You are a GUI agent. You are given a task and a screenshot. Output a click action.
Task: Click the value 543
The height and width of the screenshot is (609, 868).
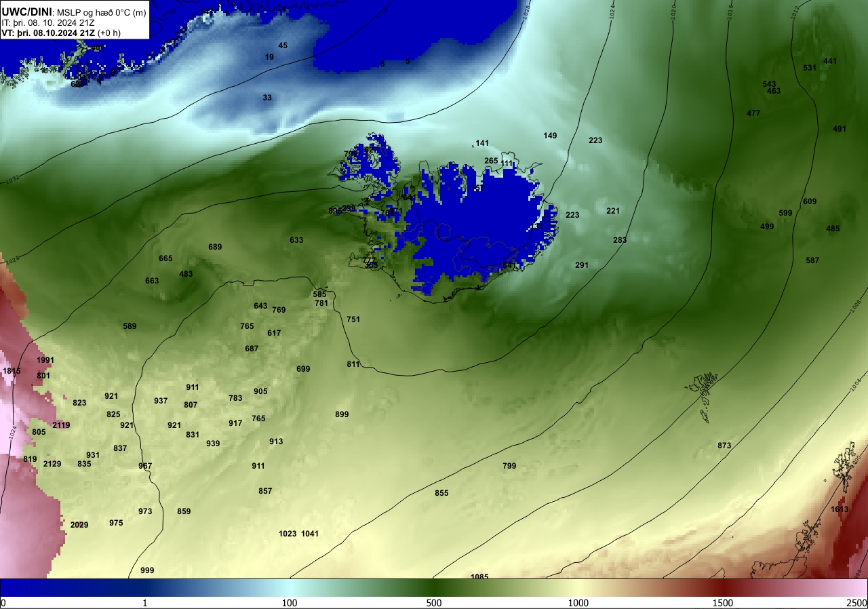(769, 84)
